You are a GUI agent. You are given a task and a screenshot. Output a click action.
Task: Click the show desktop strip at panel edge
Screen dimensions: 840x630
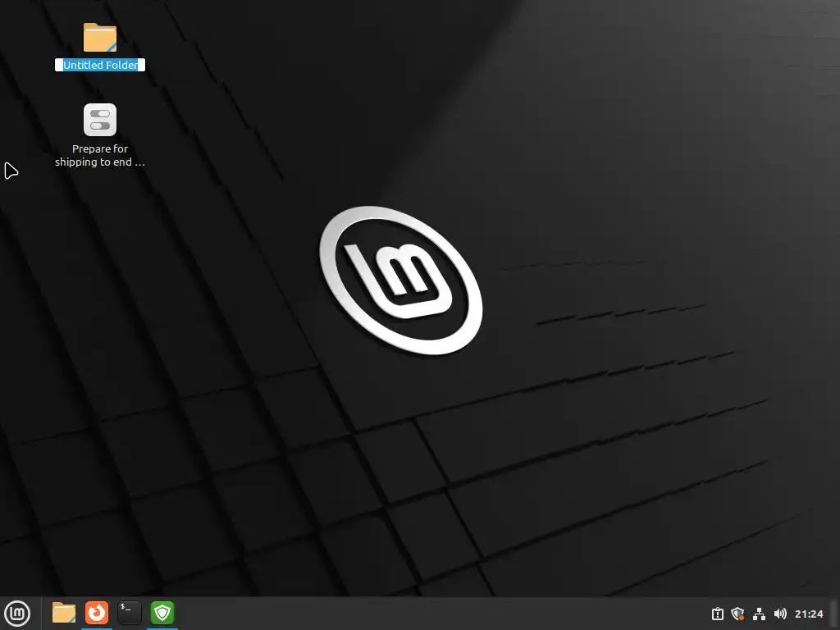point(833,614)
